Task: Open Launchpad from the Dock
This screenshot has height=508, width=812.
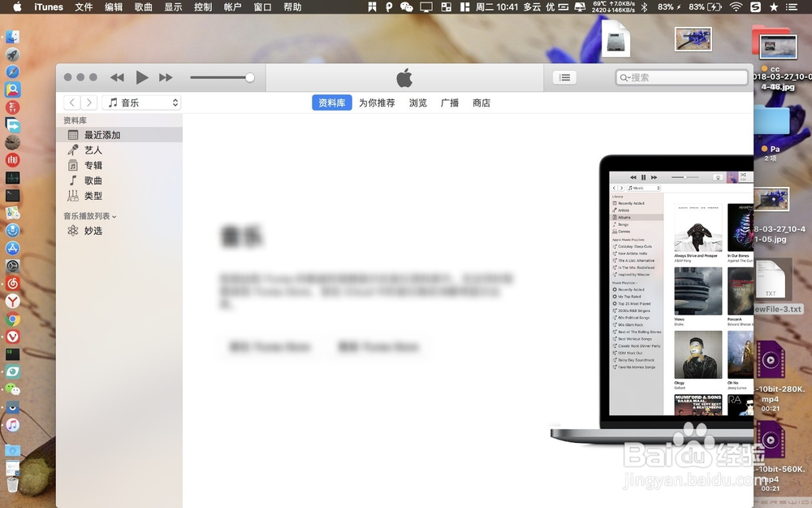Action: coord(12,54)
